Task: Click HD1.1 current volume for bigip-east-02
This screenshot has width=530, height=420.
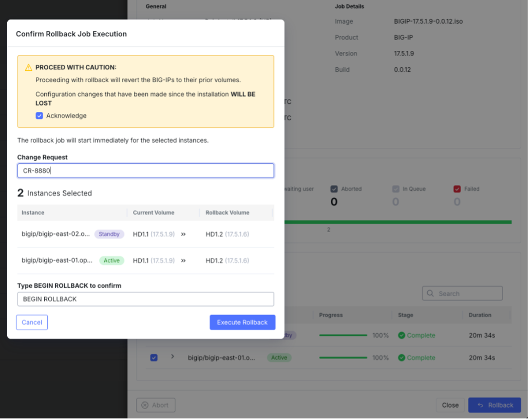Action: click(x=154, y=235)
